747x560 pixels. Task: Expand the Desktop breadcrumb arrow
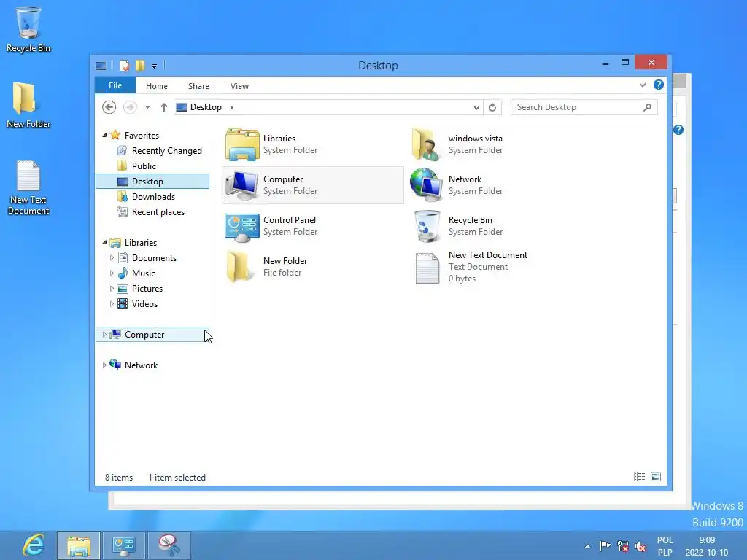coord(231,107)
